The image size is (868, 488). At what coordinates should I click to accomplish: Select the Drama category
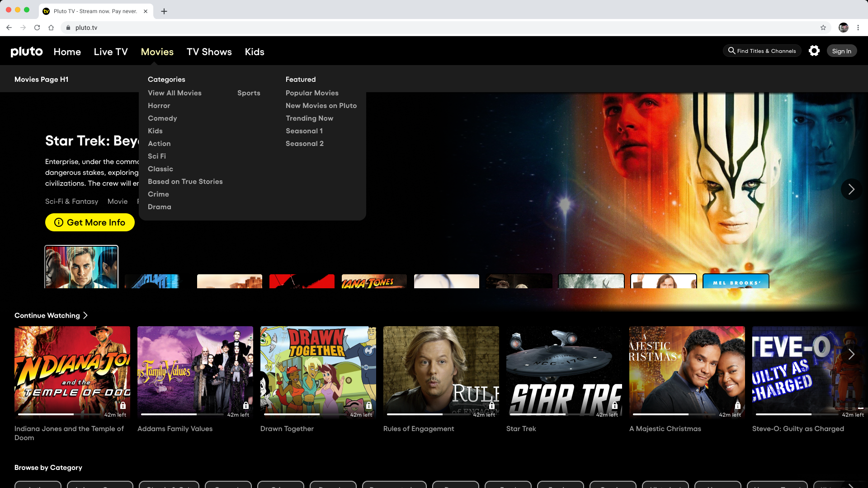click(160, 206)
